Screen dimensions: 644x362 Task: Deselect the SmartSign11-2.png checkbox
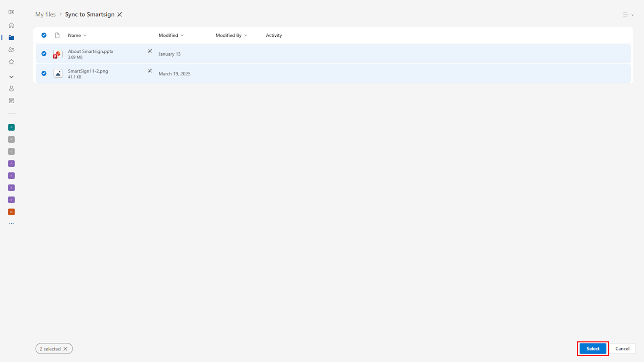coord(44,73)
